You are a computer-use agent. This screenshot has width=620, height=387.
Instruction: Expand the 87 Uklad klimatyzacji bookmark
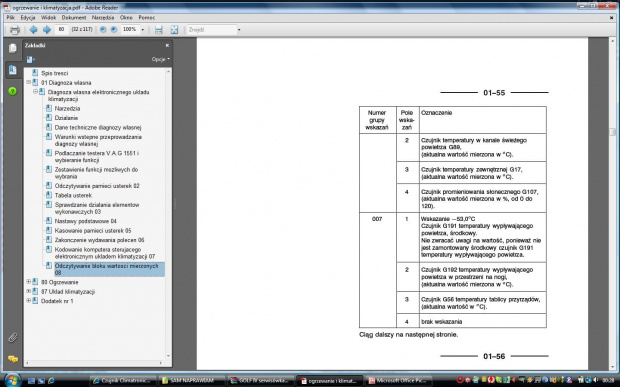click(28, 291)
